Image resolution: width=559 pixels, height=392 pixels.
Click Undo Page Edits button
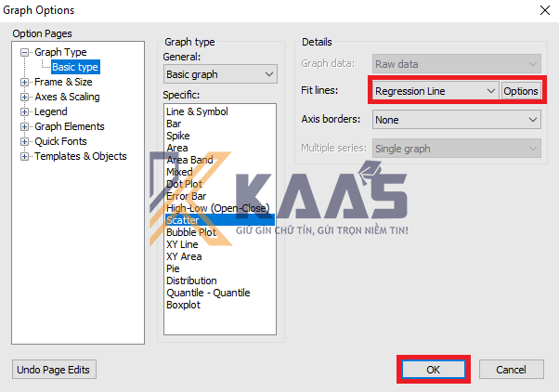coord(54,370)
